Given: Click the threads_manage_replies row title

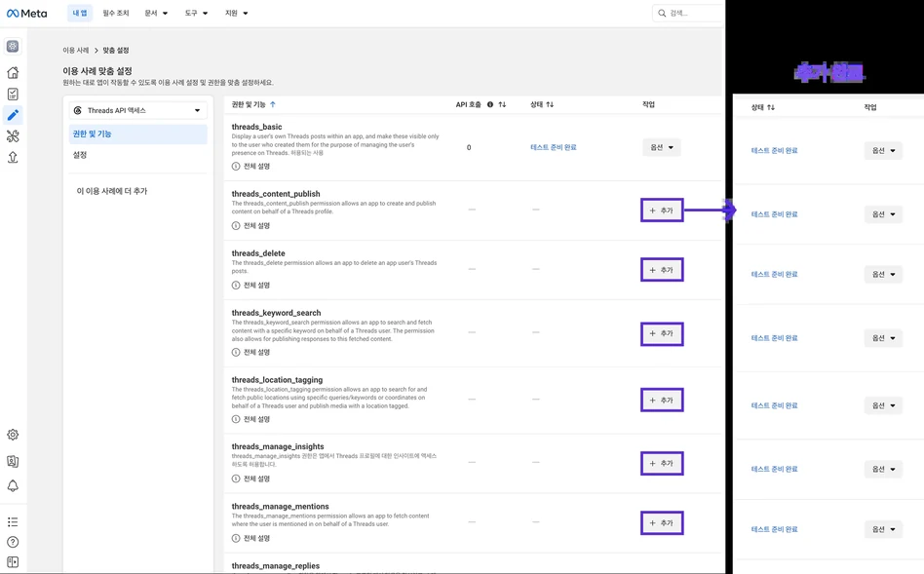Looking at the screenshot, I should 276,566.
